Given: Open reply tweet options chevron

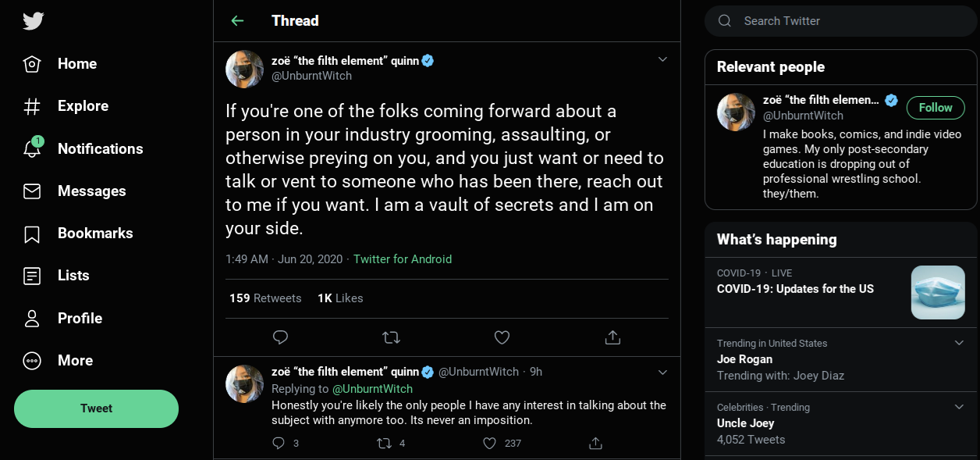Looking at the screenshot, I should tap(662, 372).
